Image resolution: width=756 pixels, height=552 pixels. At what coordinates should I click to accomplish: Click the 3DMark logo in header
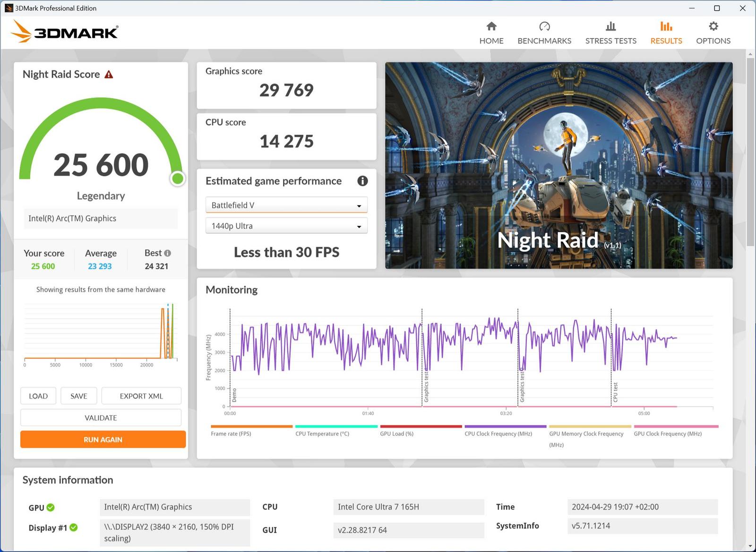click(65, 32)
